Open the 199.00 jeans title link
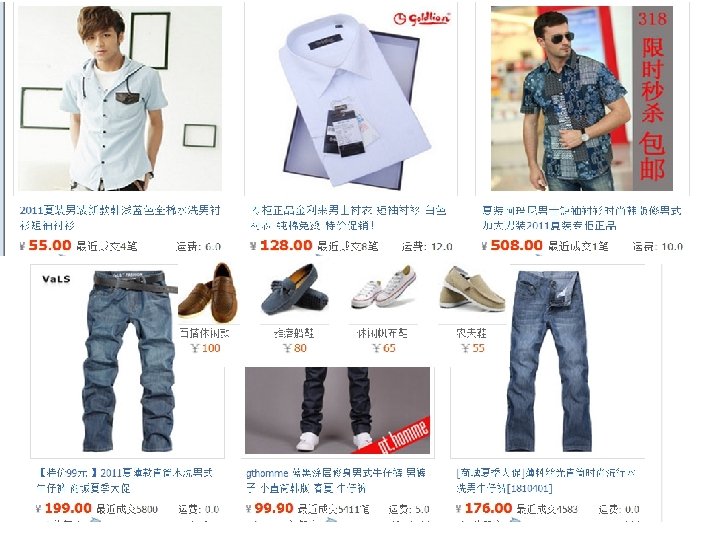The image size is (720, 540). [125, 480]
